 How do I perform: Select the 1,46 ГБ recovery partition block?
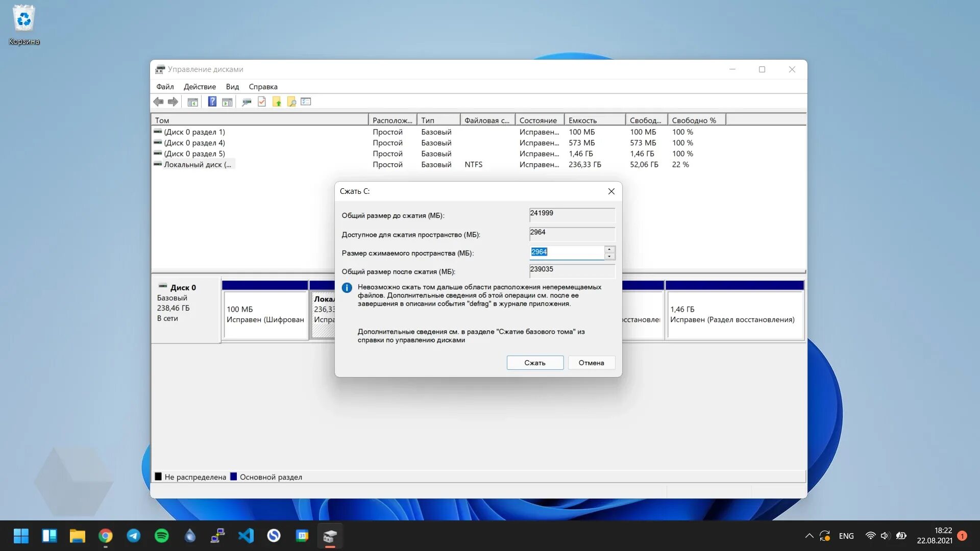(x=735, y=310)
